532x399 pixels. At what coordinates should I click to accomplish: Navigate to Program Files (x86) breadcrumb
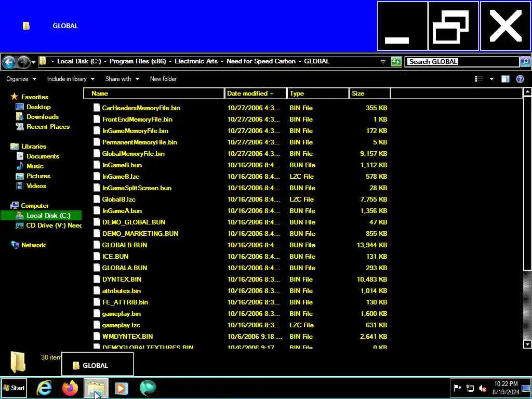point(138,61)
